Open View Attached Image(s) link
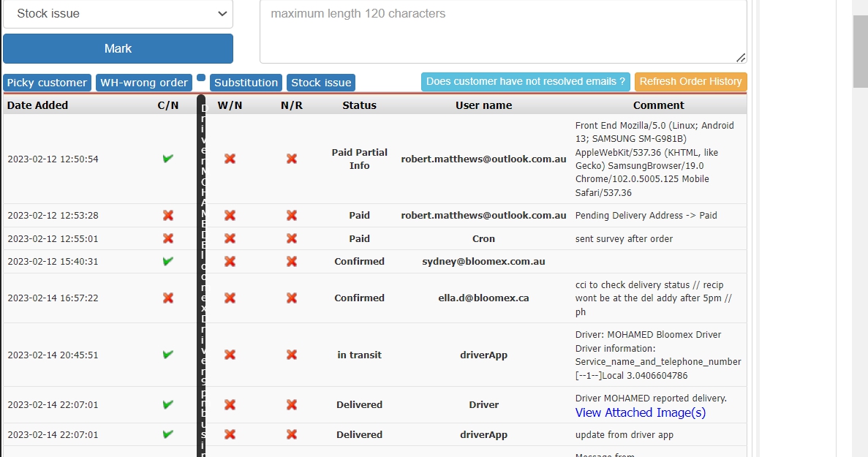The height and width of the screenshot is (457, 868). [641, 412]
